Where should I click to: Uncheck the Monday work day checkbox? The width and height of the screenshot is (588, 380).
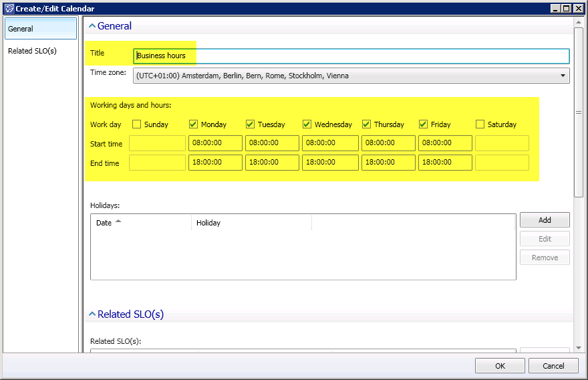[x=194, y=124]
